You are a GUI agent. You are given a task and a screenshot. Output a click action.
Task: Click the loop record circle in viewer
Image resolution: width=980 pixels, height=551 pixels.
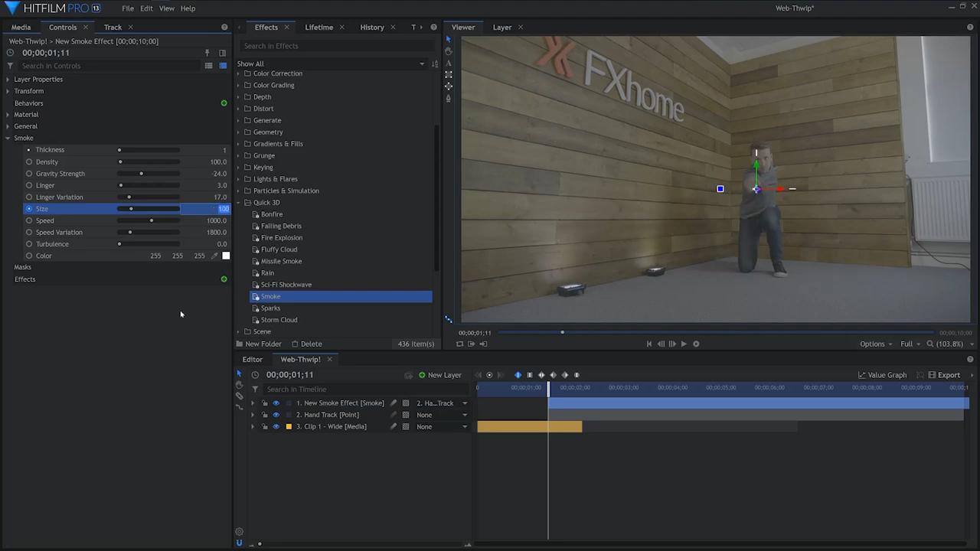(x=696, y=344)
